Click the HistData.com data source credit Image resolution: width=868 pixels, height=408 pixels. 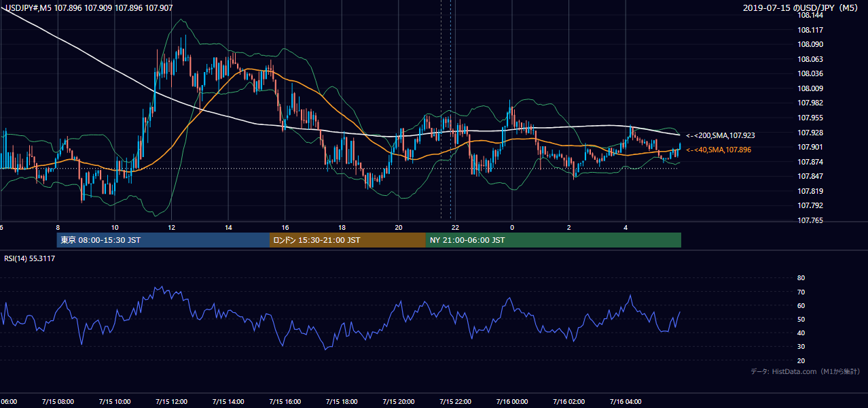pyautogui.click(x=806, y=371)
